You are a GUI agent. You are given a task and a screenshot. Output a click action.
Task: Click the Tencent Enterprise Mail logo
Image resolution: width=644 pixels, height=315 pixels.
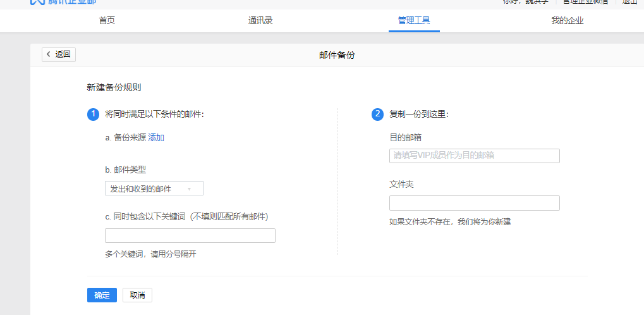[63, 2]
